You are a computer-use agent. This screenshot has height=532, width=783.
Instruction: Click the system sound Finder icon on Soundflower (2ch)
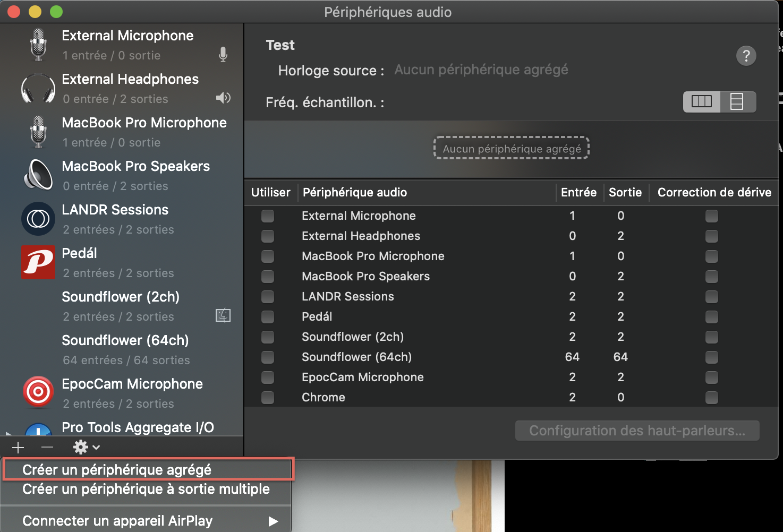click(223, 315)
